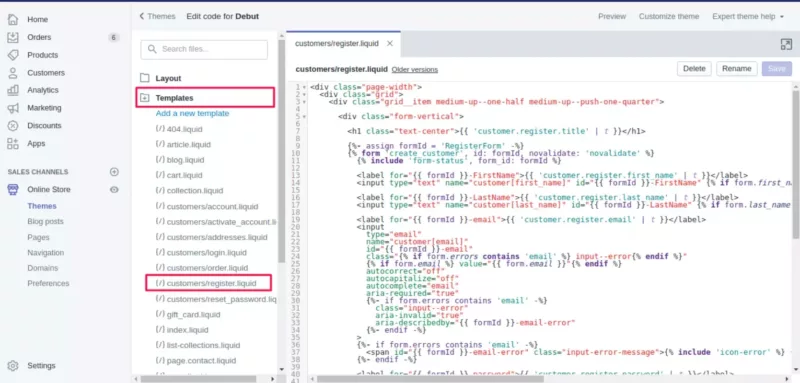Click the Orders count badge 6
The height and width of the screenshot is (383, 800).
113,37
